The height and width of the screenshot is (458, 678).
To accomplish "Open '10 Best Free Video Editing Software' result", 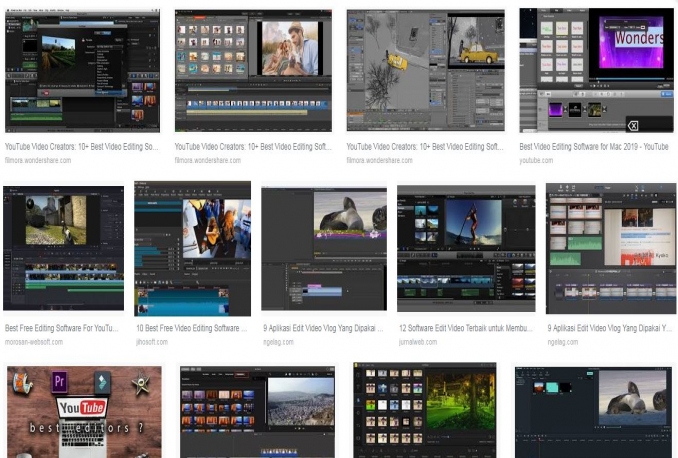I will (192, 328).
